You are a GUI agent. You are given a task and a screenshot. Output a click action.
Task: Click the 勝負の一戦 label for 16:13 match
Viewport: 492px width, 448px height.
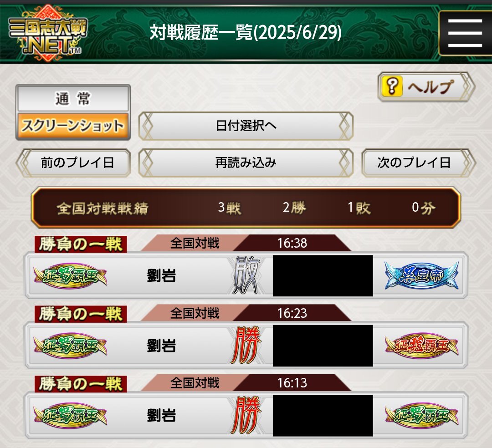pyautogui.click(x=81, y=384)
